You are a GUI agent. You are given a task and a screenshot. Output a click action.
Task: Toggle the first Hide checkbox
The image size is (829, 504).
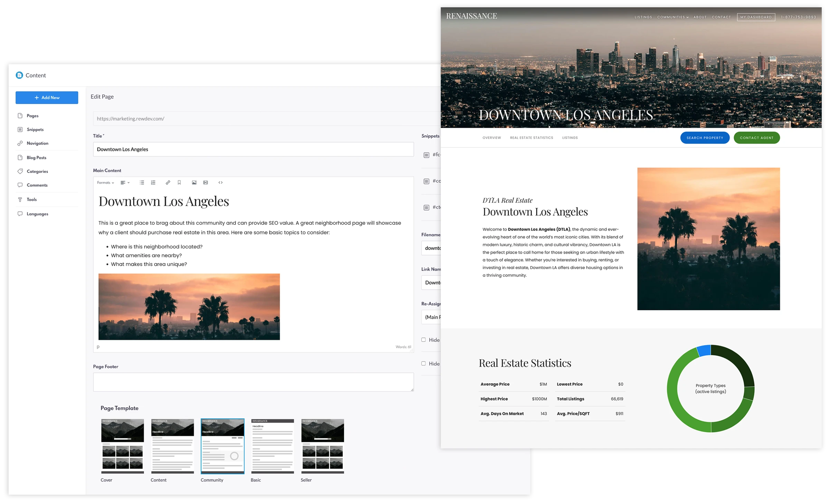[x=423, y=340]
